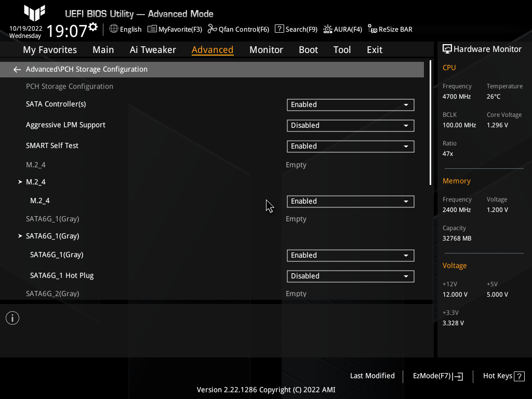532x399 pixels.
Task: Enable SATA6G_1 Hot Plug
Action: [350, 276]
